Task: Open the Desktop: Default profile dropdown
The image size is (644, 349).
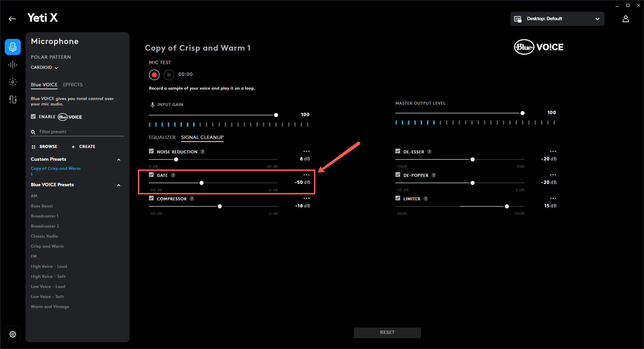Action: pos(557,19)
